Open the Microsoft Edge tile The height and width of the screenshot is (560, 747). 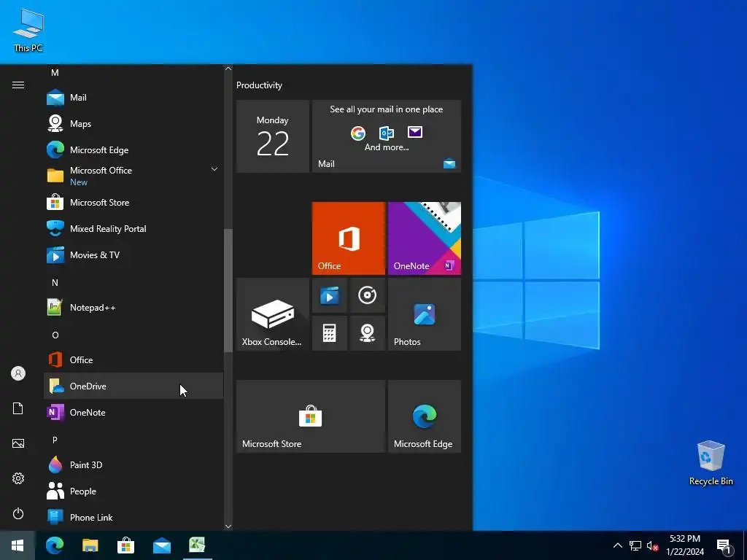pyautogui.click(x=425, y=416)
